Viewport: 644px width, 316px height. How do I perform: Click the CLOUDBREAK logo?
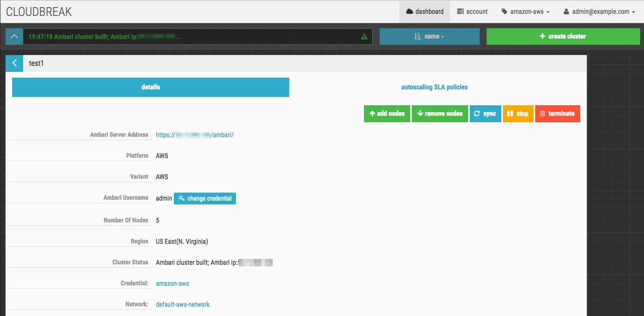click(39, 12)
